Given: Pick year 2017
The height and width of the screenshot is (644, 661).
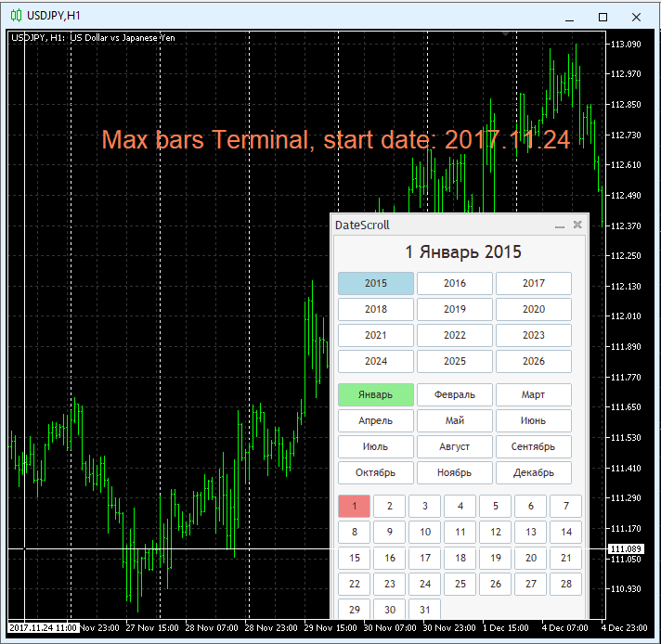Looking at the screenshot, I should pyautogui.click(x=534, y=283).
